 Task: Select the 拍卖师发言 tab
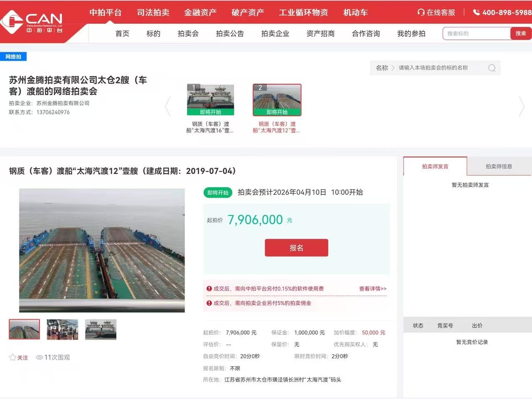[x=435, y=166]
